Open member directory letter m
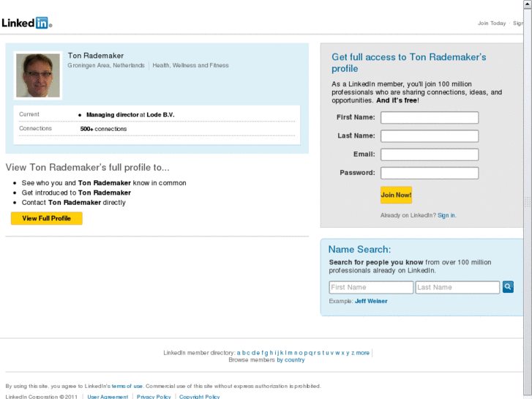532x399 pixels. click(x=290, y=353)
